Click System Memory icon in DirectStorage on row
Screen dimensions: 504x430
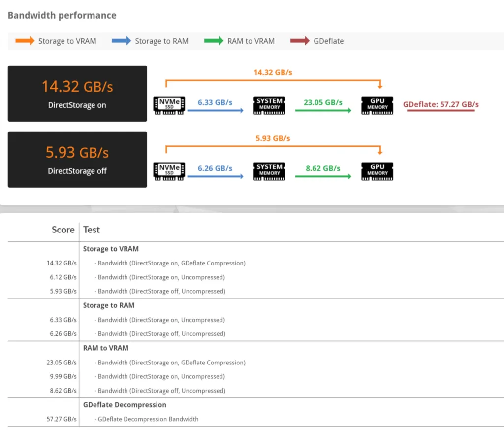(269, 105)
